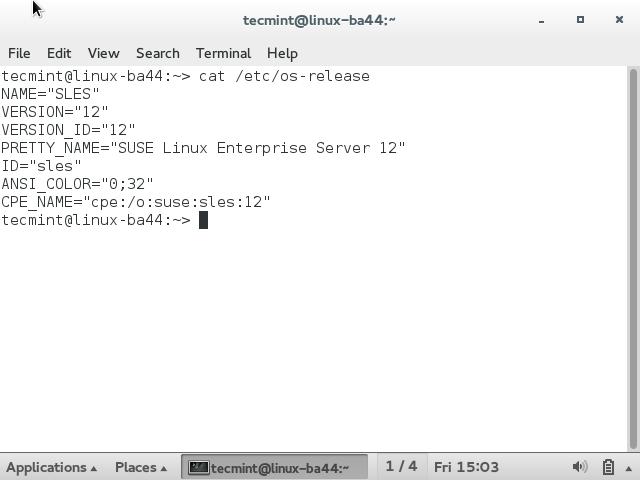
Task: Click the terminal vertical scrollbar
Action: tap(633, 258)
